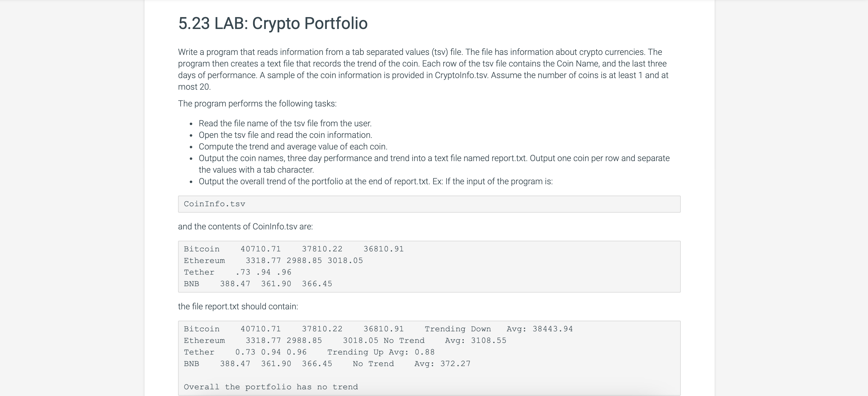Click bullet 'Output the overall trend of the portfolio'
Image resolution: width=868 pixels, height=396 pixels.
pyautogui.click(x=375, y=182)
